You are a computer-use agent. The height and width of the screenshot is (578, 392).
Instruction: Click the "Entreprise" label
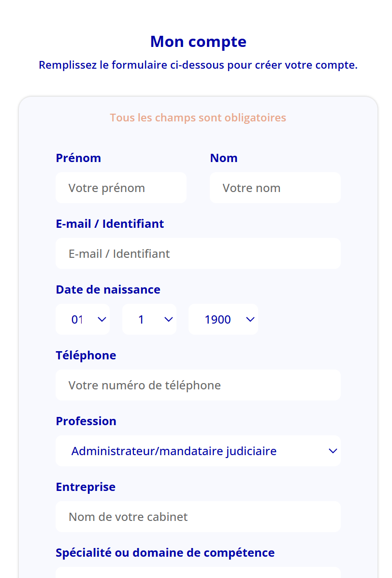pos(86,487)
